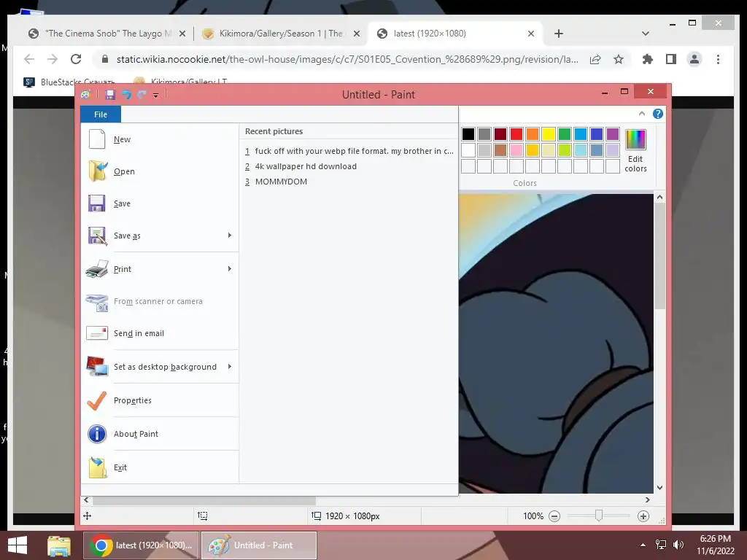Expand the Print submenu arrow
Image resolution: width=747 pixels, height=560 pixels.
[230, 268]
